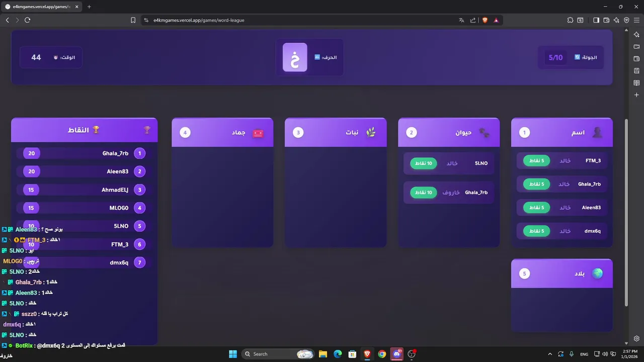Open the Windows Start menu
Viewport: 644px width, 362px height.
click(233, 354)
